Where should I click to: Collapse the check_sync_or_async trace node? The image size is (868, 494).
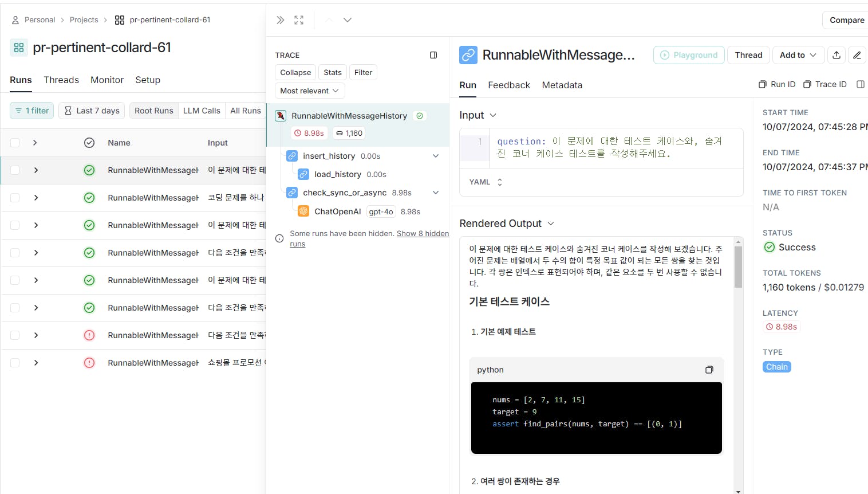tap(436, 193)
